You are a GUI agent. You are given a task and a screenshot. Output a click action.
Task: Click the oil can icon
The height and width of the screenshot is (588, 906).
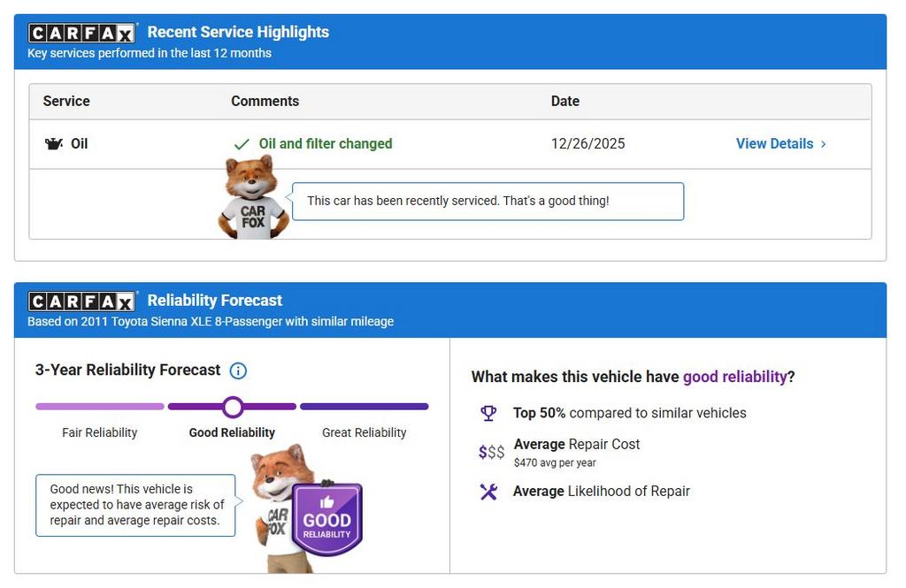[x=54, y=144]
